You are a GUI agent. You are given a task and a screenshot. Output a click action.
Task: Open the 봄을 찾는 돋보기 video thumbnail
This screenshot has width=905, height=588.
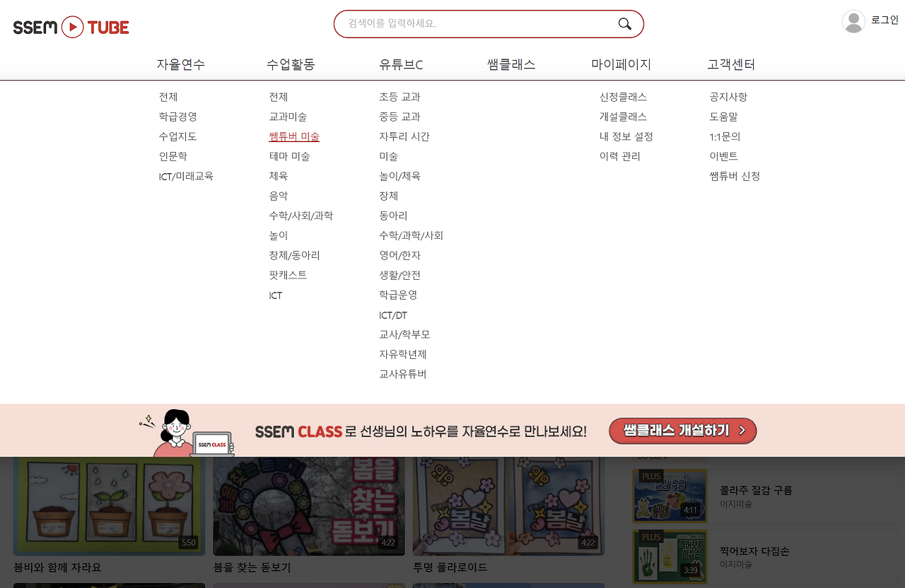click(x=308, y=505)
